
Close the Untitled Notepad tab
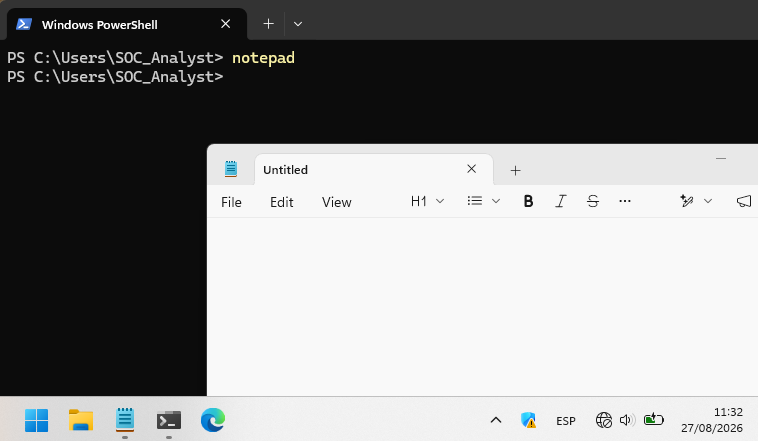tap(471, 169)
